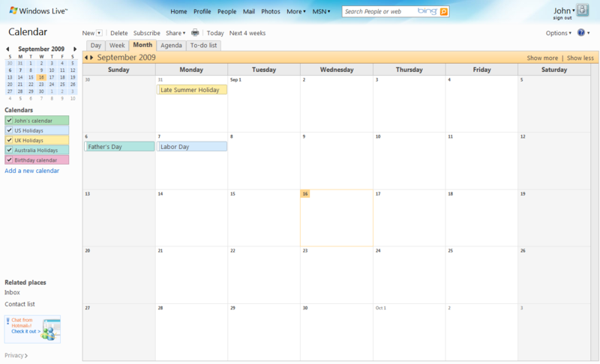Click Delete in the toolbar
The image size is (600, 364).
coord(119,33)
